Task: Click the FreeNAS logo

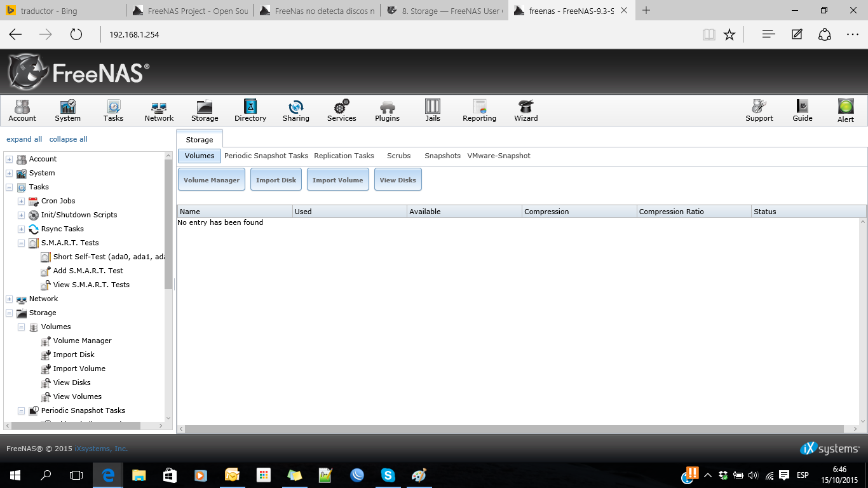Action: 79,72
